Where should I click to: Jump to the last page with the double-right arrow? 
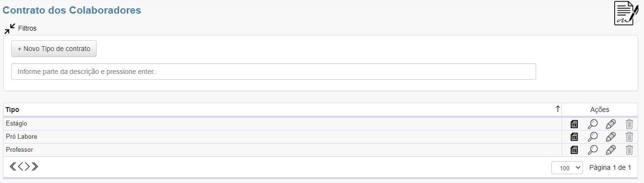pyautogui.click(x=35, y=166)
